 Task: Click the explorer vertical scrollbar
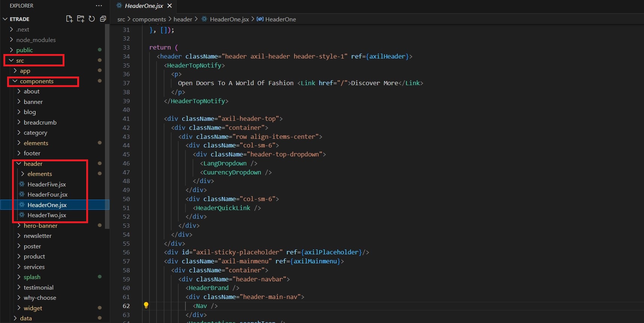(107, 126)
